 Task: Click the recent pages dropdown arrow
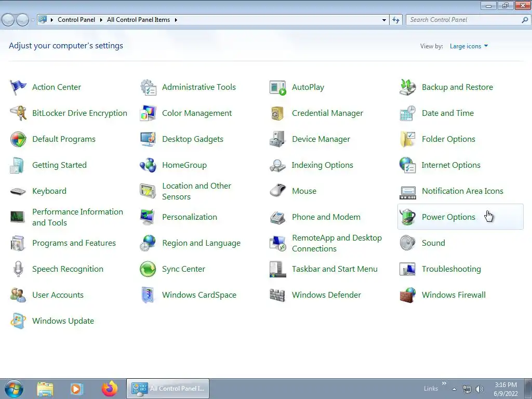coord(33,20)
